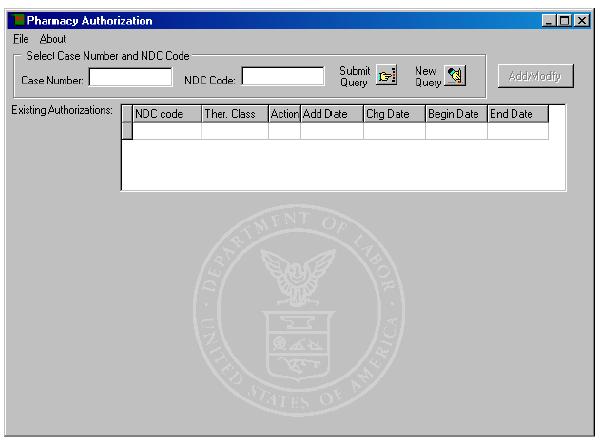The height and width of the screenshot is (443, 602).
Task: Click the New Query icon button
Action: (x=455, y=76)
